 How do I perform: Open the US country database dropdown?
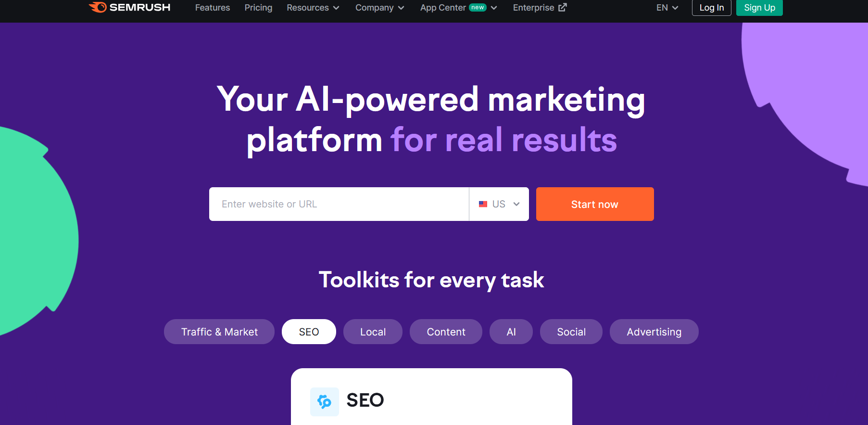499,204
